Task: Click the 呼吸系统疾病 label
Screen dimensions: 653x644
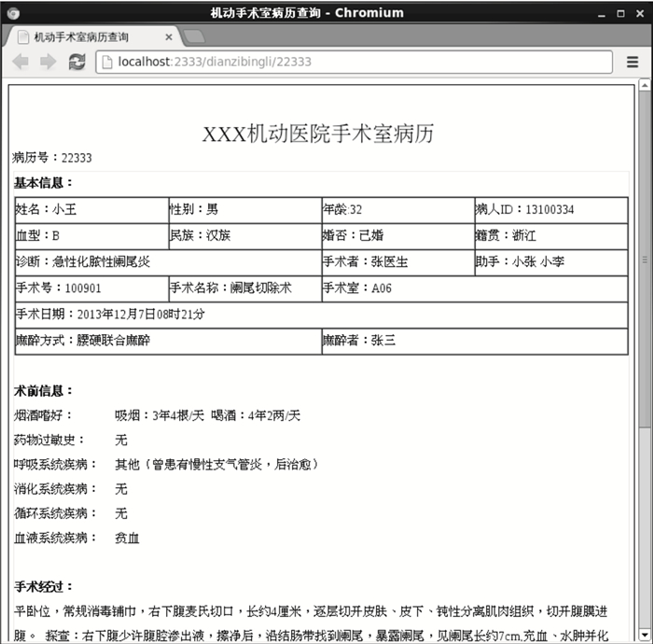Action: pos(55,464)
